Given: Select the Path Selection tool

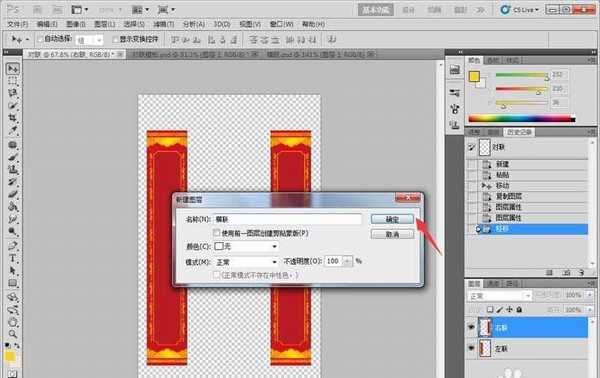Looking at the screenshot, I should pos(13,270).
